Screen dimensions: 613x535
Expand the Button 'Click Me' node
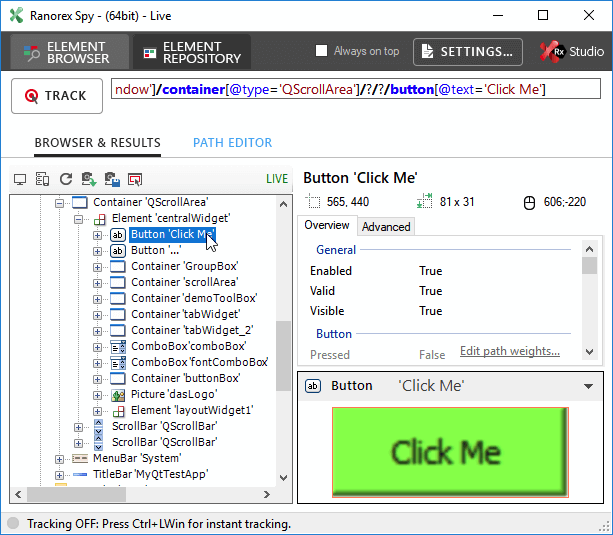97,235
